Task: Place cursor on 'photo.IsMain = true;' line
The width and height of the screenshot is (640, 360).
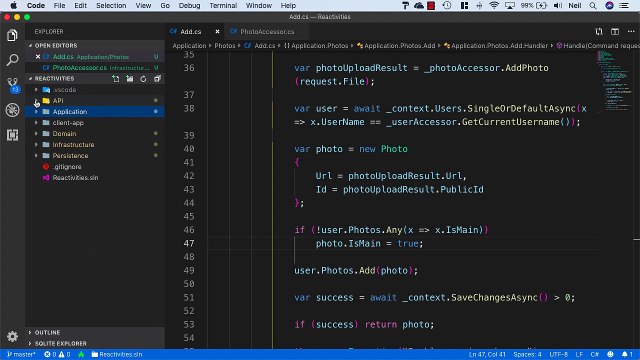Action: coord(369,243)
